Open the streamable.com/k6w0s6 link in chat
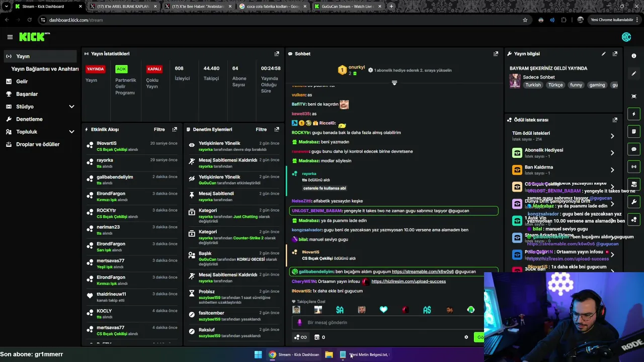The width and height of the screenshot is (644, 362). [423, 271]
